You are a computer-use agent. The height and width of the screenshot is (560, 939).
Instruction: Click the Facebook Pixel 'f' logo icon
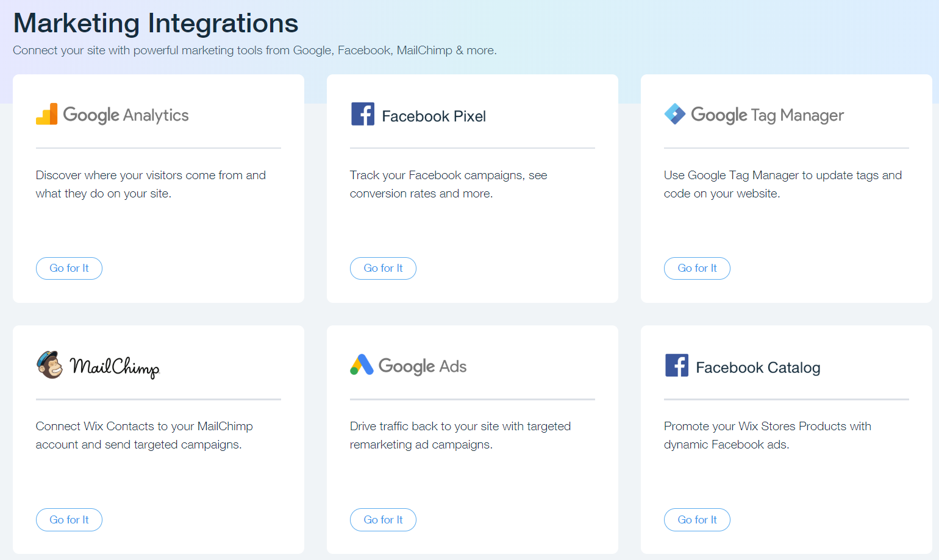pos(363,114)
